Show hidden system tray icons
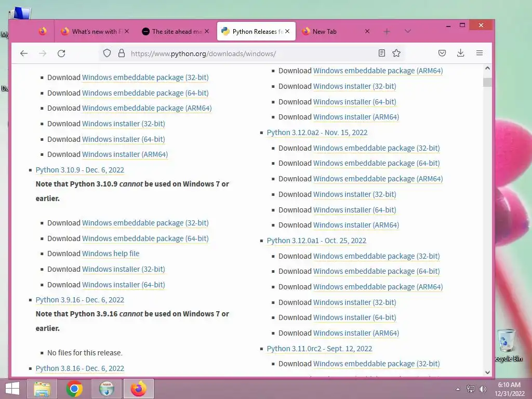Viewport: 532px width, 399px height. pos(458,389)
